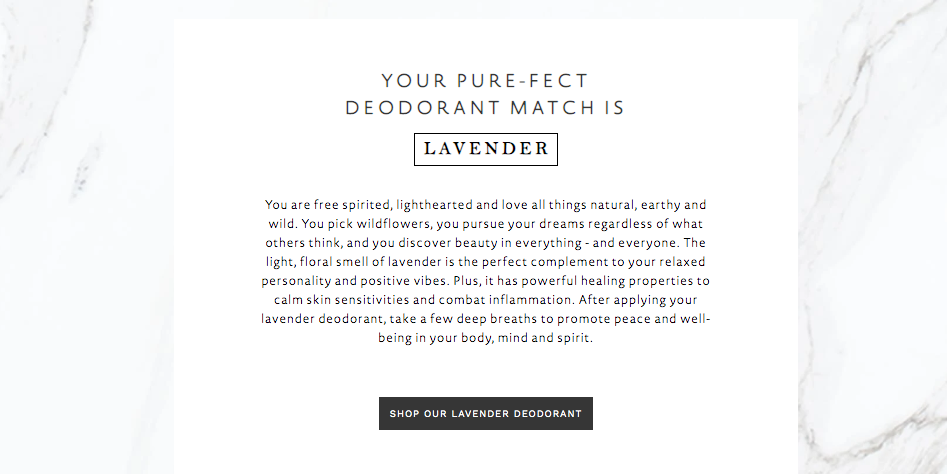947x474 pixels.
Task: Click the line beginning 'wild. You pick wildflowers'
Action: 486,224
